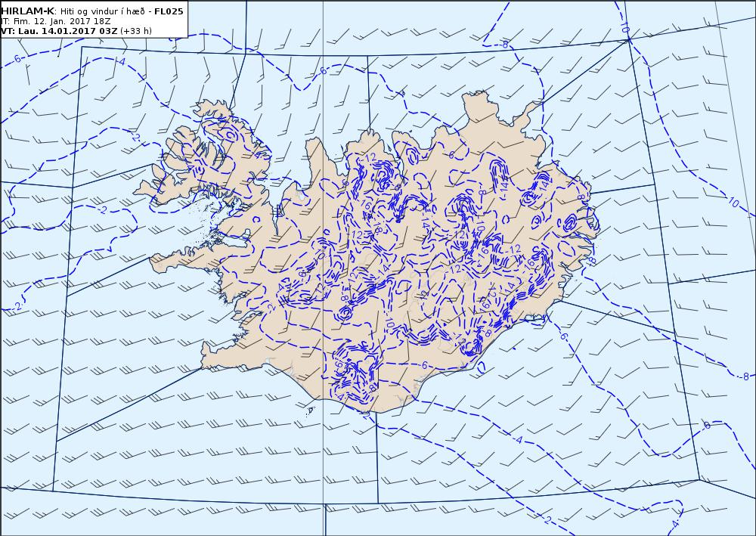This screenshot has width=756, height=536.
Task: Click the 'Hiti og vindur í hæð' title text
Action: click(102, 12)
